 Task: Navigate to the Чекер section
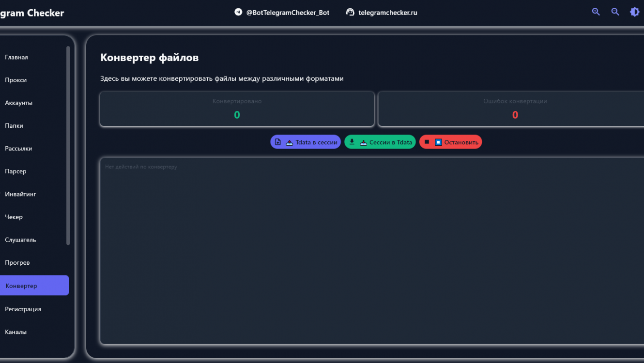(x=14, y=217)
